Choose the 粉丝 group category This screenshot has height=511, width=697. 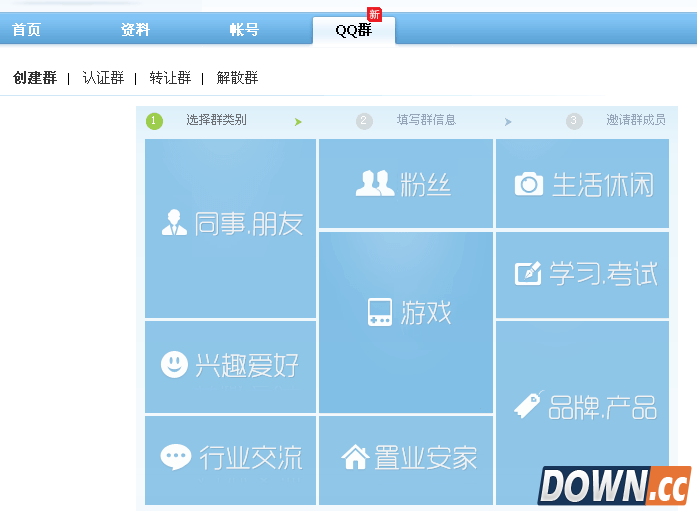(x=406, y=183)
